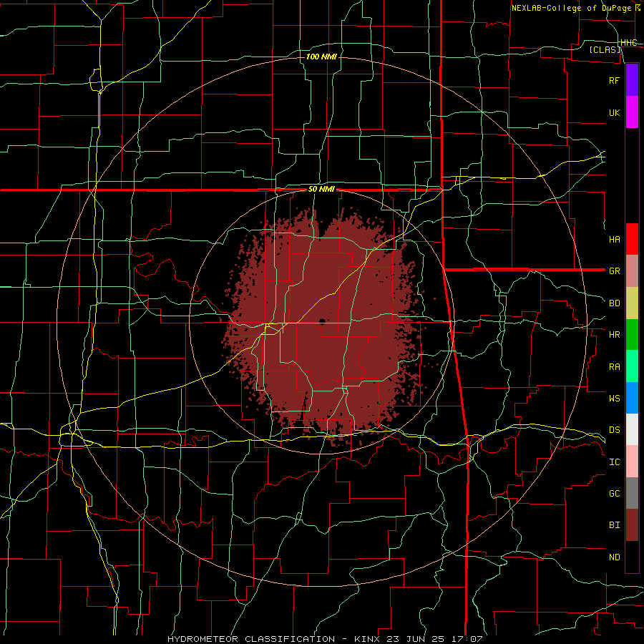Image resolution: width=644 pixels, height=644 pixels.
Task: Click the yellow BD legend color swatch
Action: tap(632, 303)
